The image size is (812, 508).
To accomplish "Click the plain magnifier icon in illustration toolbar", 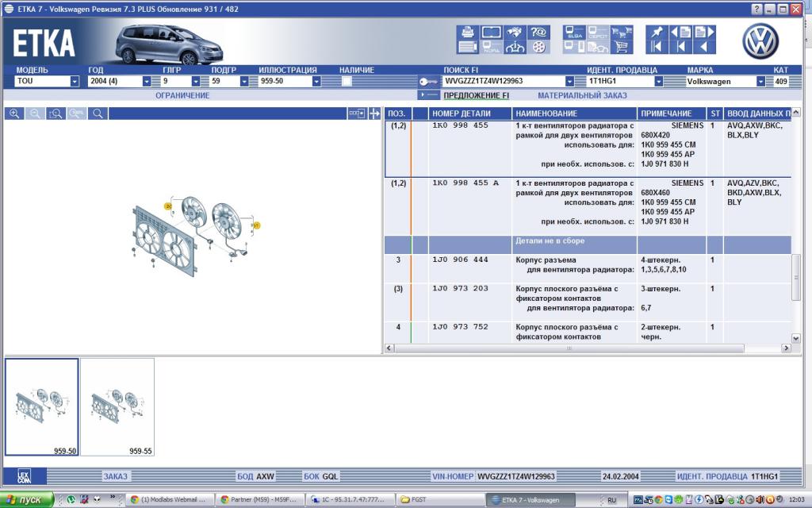I will click(98, 114).
